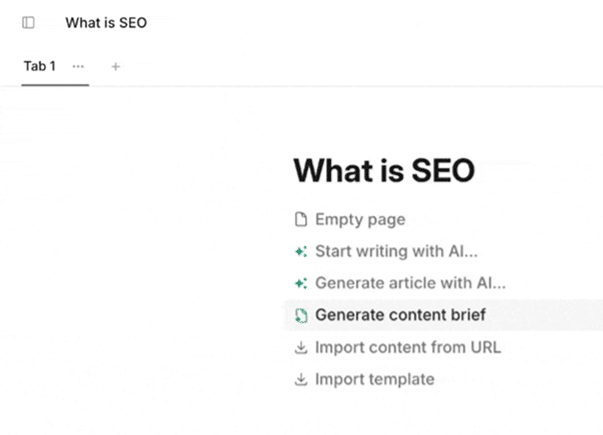
Task: Choose Import content from URL
Action: [408, 347]
